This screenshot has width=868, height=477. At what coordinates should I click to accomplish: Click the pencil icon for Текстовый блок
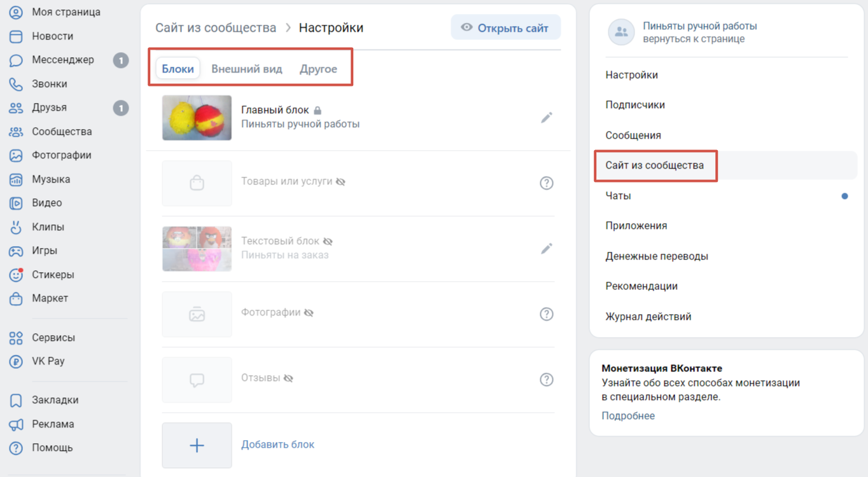pos(546,249)
